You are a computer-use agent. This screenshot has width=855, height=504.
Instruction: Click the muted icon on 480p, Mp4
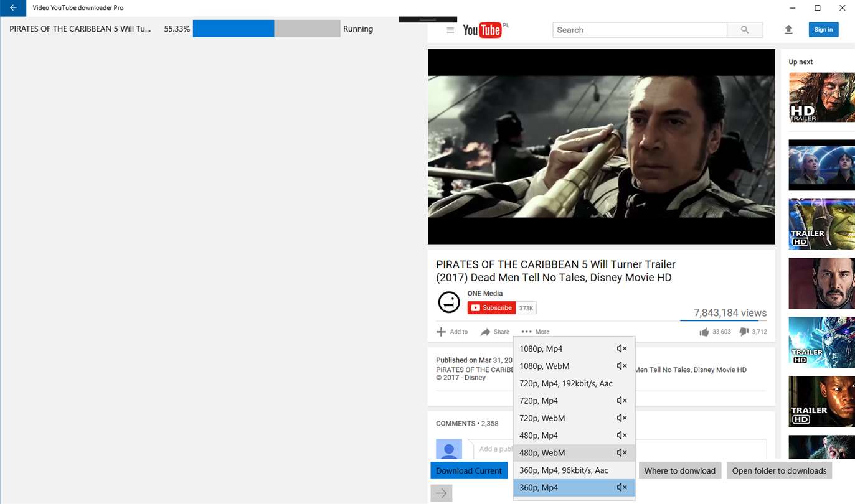(621, 436)
